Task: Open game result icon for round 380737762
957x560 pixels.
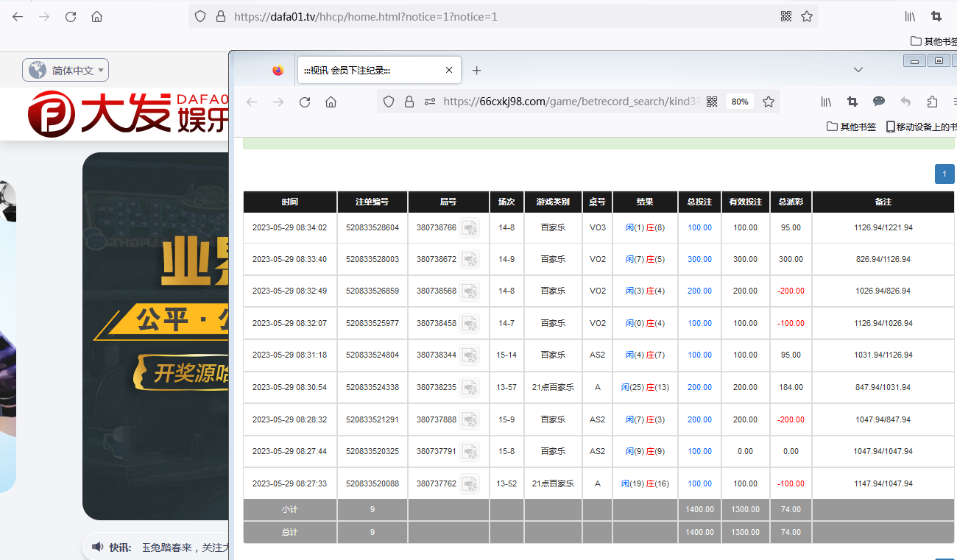Action: click(x=470, y=484)
